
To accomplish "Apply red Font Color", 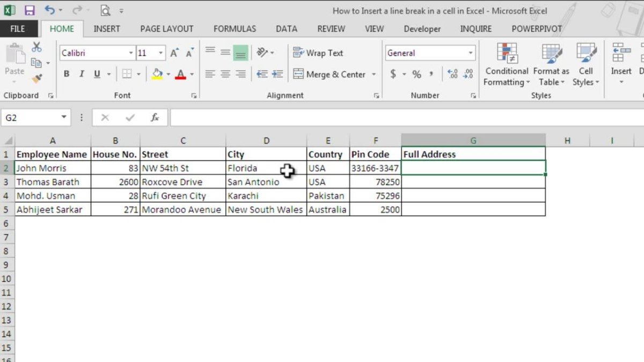I will [180, 74].
